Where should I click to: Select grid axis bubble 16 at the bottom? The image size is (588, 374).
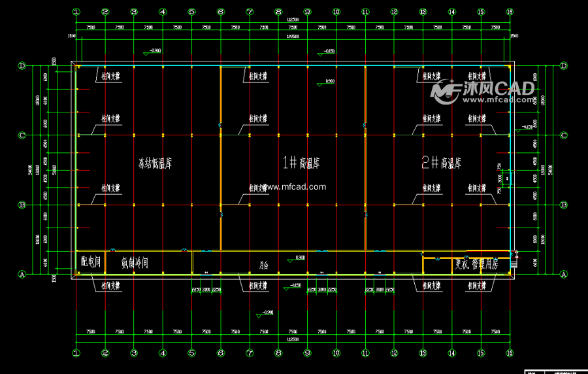(x=510, y=352)
